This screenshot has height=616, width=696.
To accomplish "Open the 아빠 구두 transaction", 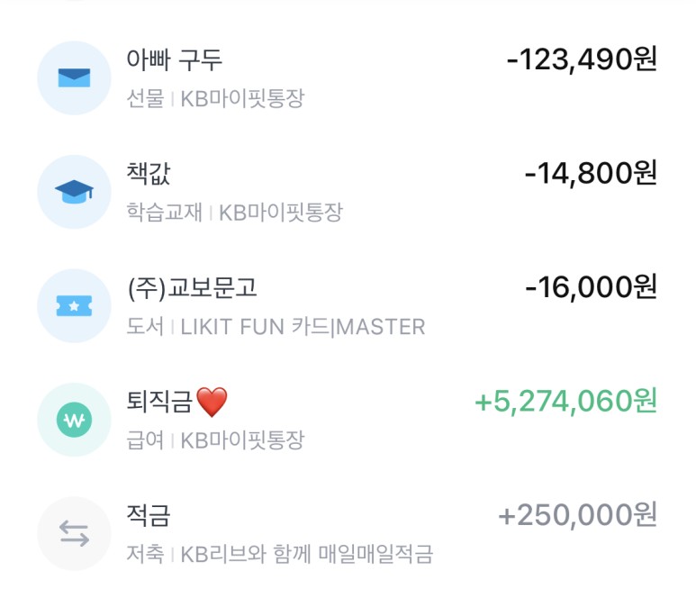I will [175, 60].
